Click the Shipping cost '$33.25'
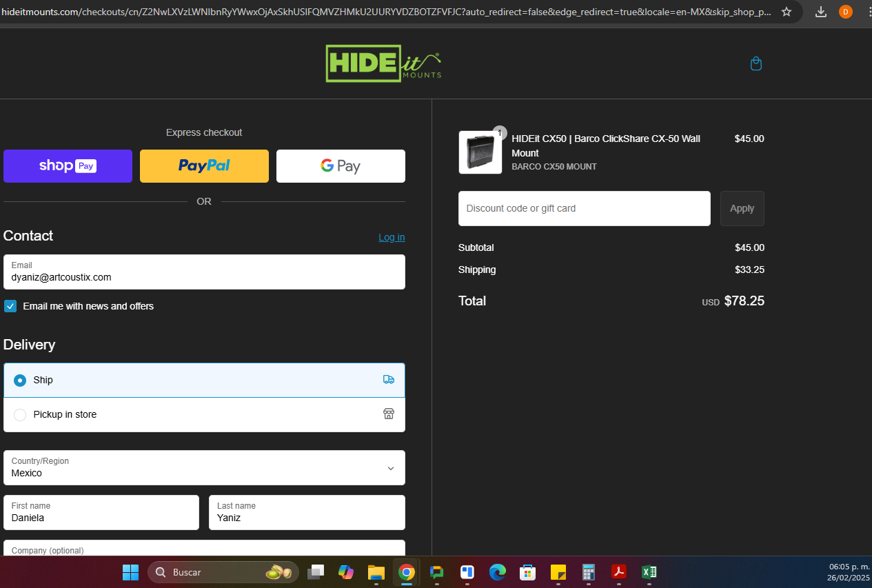The height and width of the screenshot is (588, 872). pyautogui.click(x=749, y=270)
